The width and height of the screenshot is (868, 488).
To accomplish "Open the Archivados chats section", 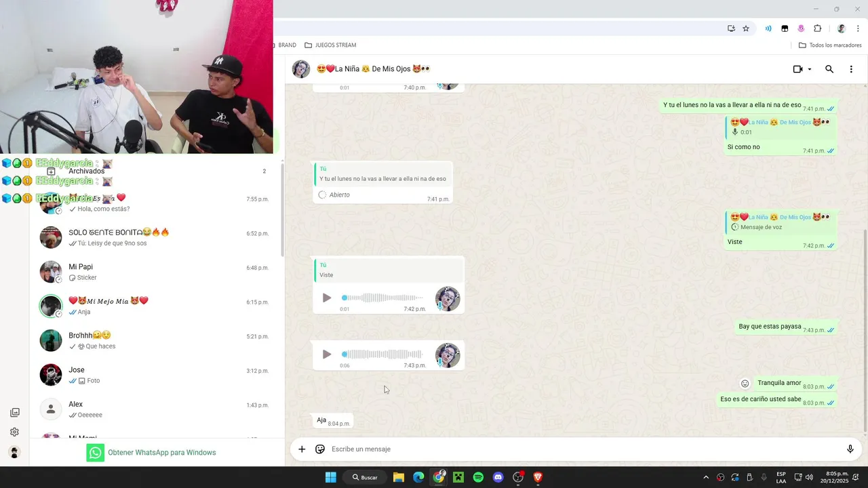I will [x=156, y=171].
